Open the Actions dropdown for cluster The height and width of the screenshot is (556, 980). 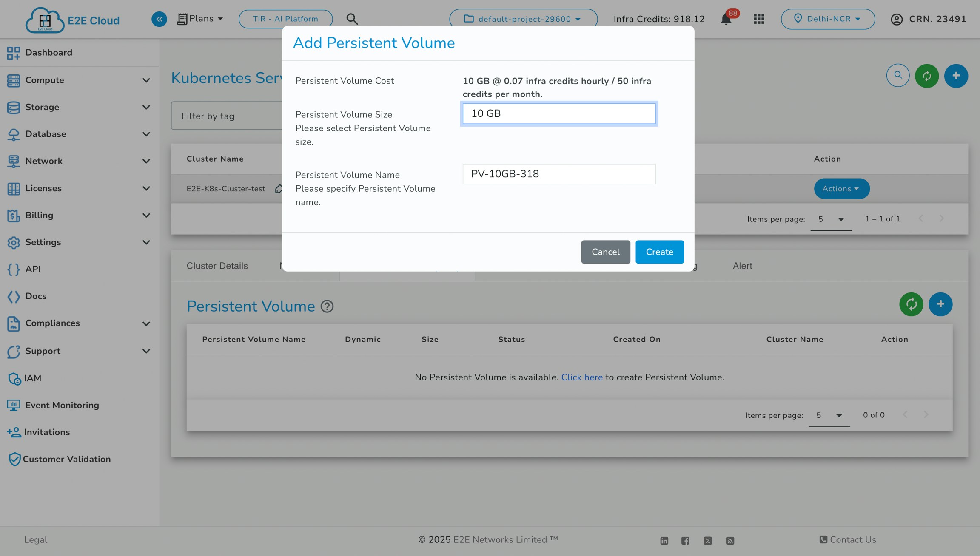tap(842, 189)
